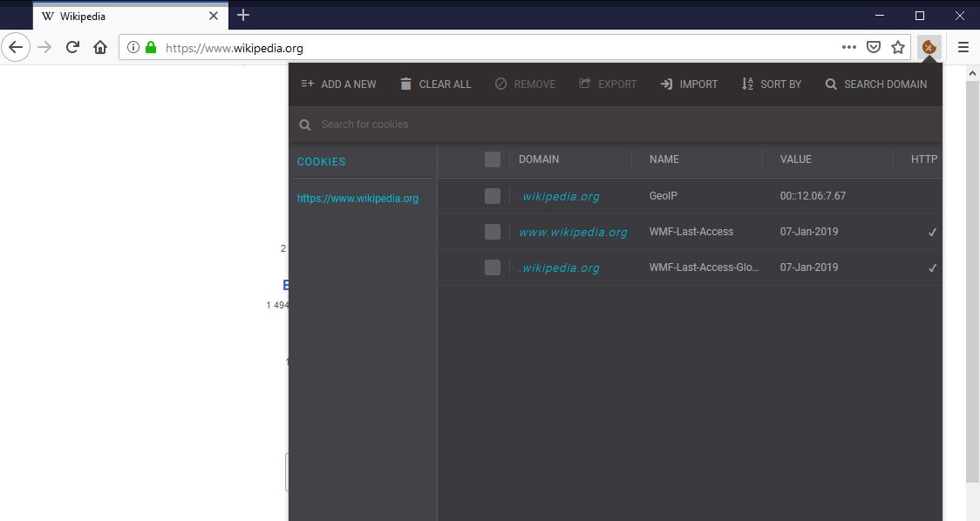Click the Remove cookie button
The width and height of the screenshot is (980, 521).
(525, 85)
